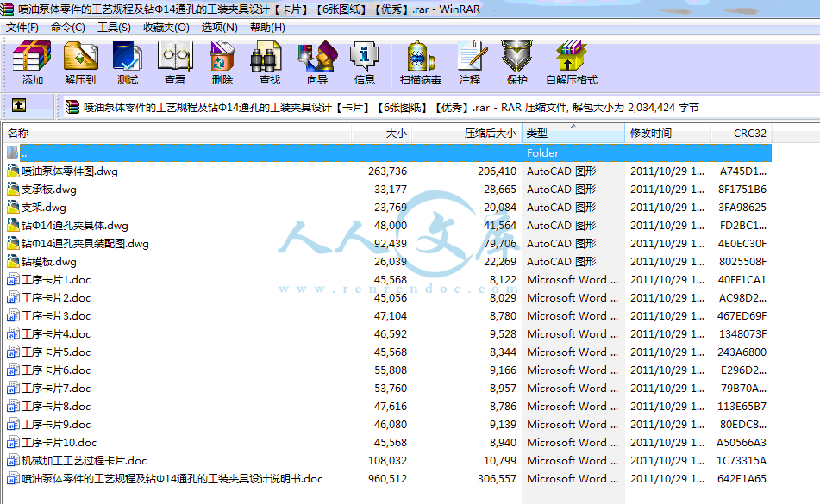Sort by 类型 column header
Viewport: 820px width, 504px height.
click(573, 134)
